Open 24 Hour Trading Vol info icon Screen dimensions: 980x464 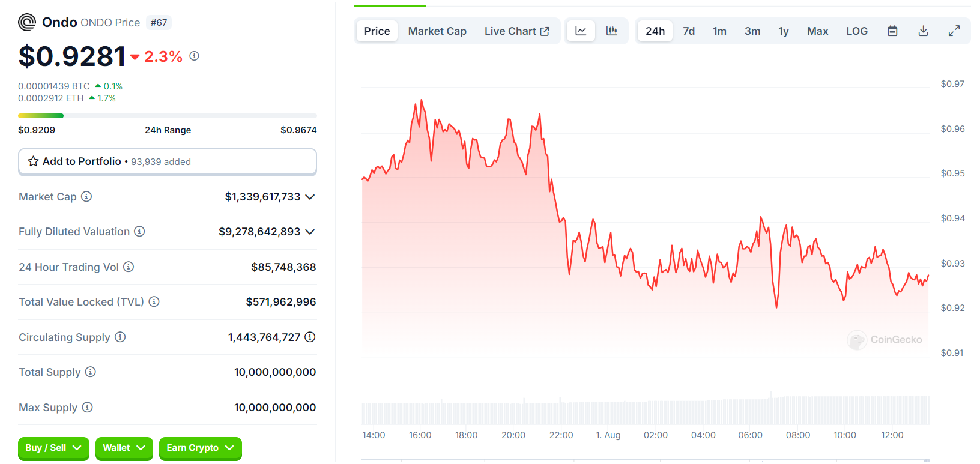click(129, 267)
